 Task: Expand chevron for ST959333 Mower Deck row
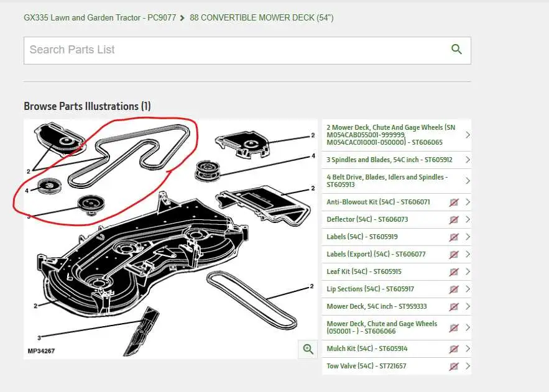tap(468, 306)
